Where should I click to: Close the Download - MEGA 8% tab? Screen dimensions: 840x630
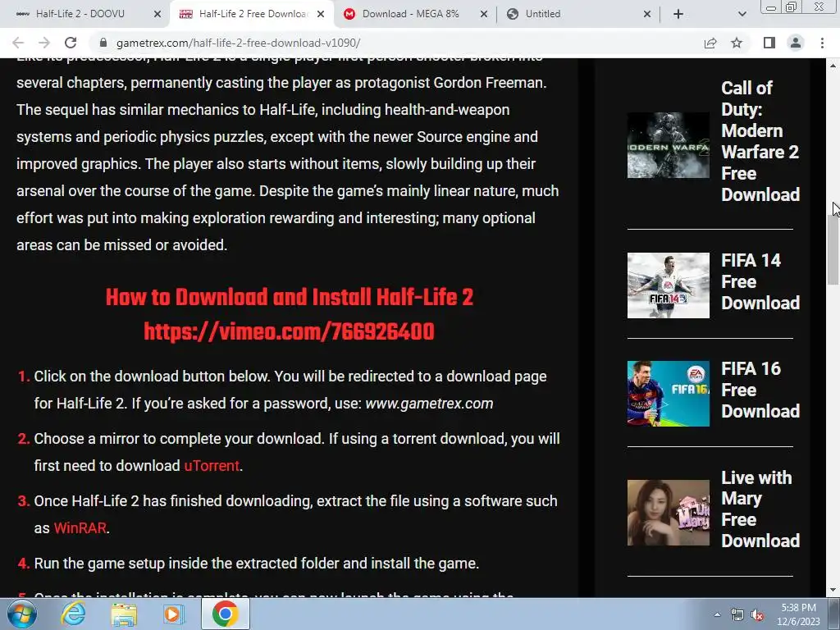[x=484, y=15]
